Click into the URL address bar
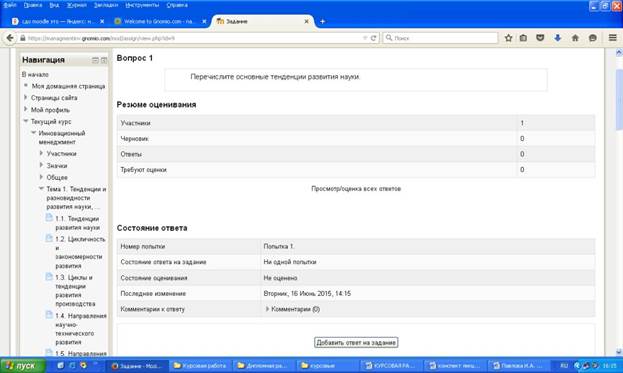Screen dimensions: 623x373 point(195,38)
